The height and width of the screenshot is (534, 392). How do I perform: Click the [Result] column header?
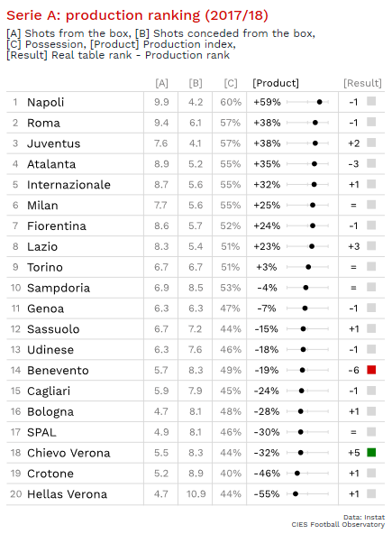pyautogui.click(x=362, y=83)
